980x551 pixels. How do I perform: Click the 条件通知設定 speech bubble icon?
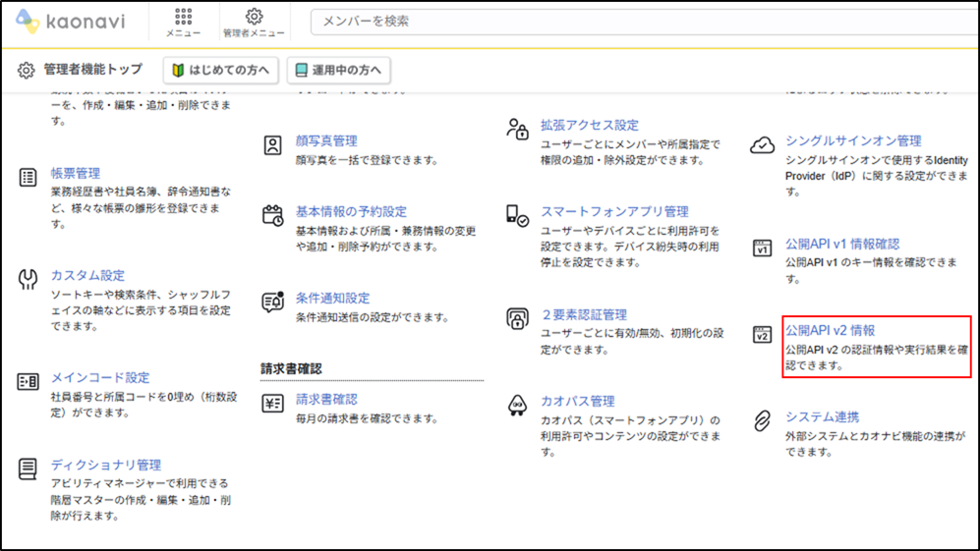point(272,302)
